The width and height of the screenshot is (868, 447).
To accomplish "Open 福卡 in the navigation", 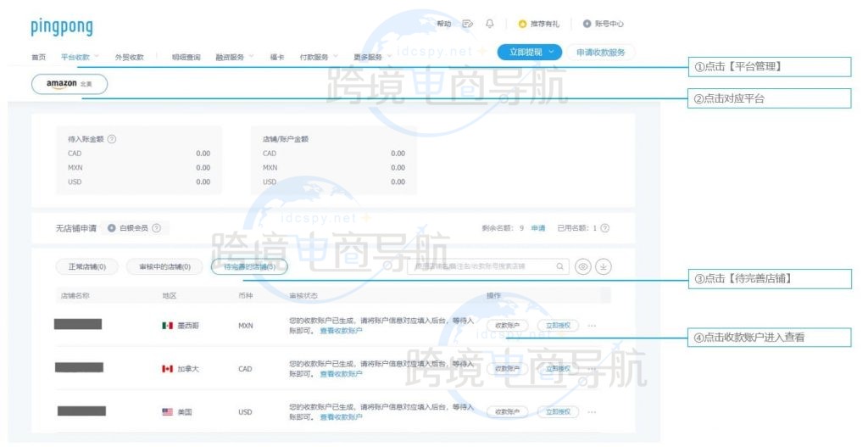I will click(x=277, y=57).
